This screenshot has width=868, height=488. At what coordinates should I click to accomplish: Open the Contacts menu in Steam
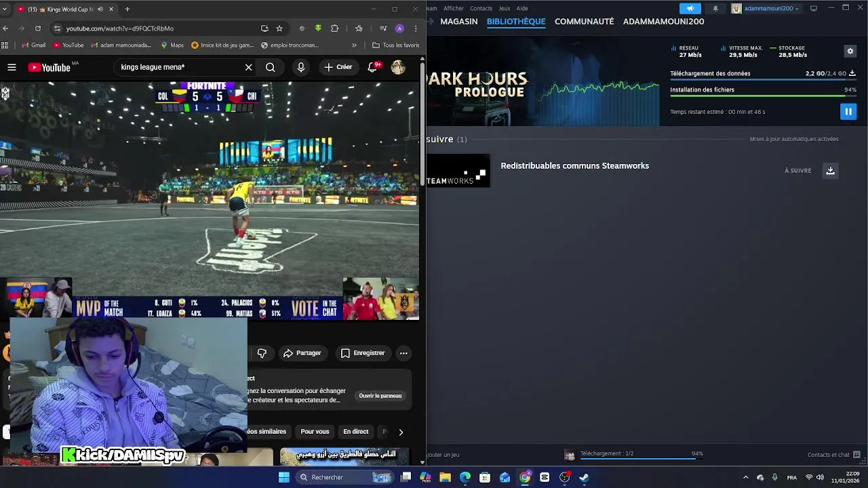tap(481, 8)
